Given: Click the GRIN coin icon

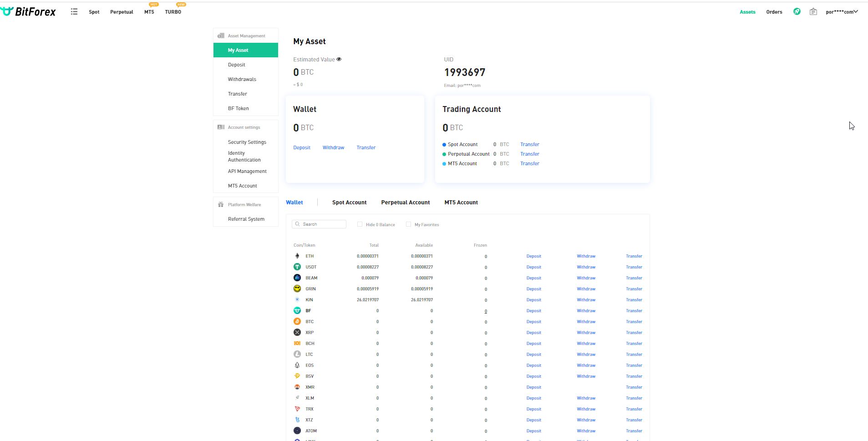Looking at the screenshot, I should (x=297, y=289).
